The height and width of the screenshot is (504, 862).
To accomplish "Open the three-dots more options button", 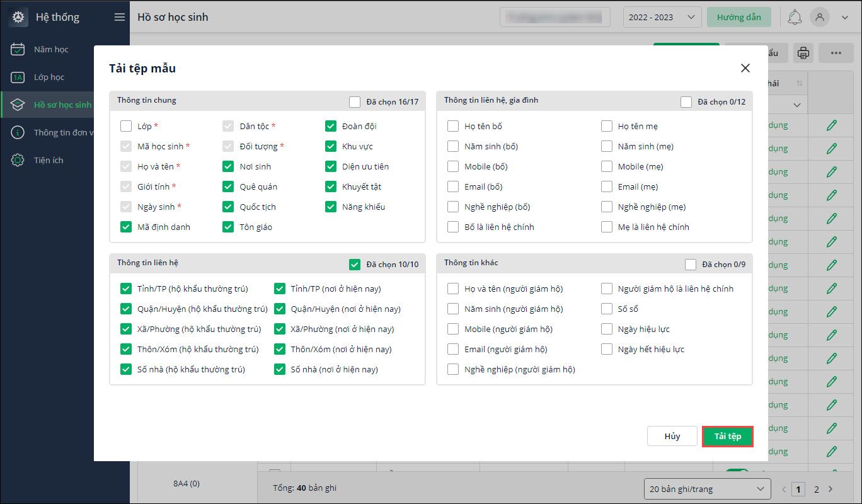I will click(x=836, y=54).
